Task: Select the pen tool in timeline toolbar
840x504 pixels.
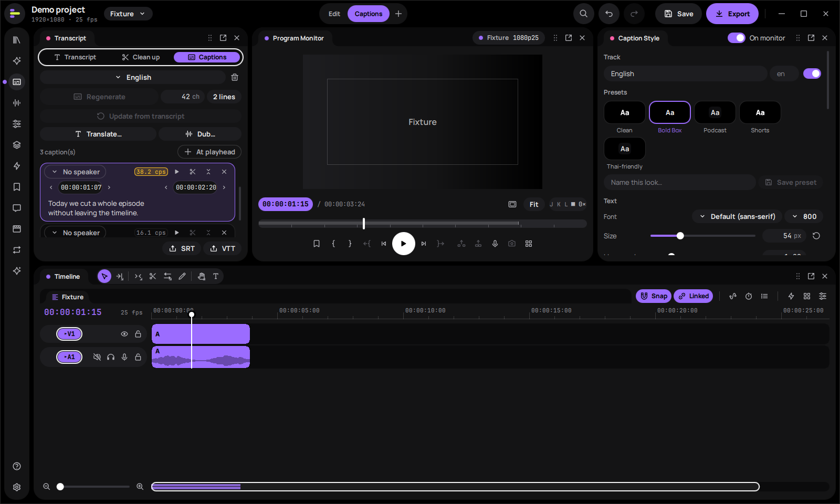Action: [x=182, y=276]
